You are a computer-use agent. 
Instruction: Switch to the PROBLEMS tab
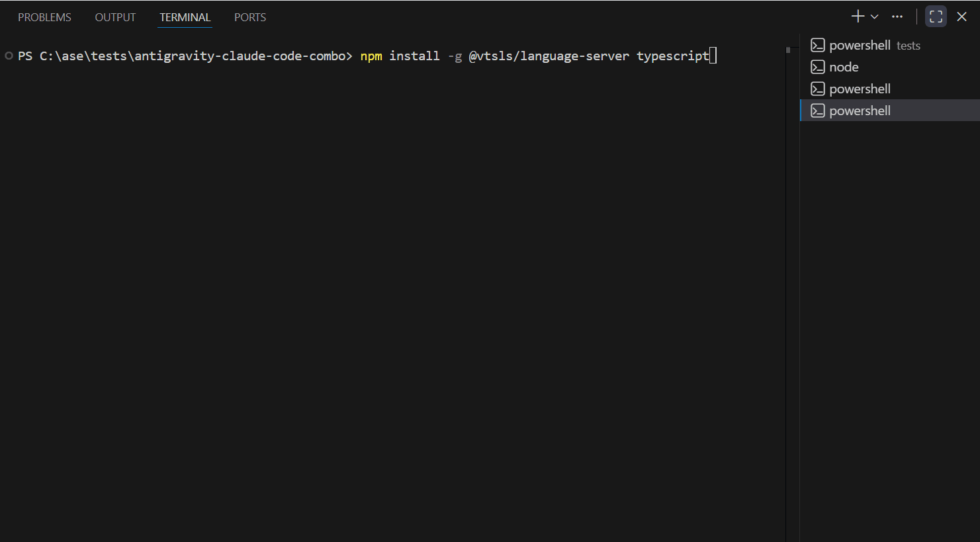click(44, 17)
